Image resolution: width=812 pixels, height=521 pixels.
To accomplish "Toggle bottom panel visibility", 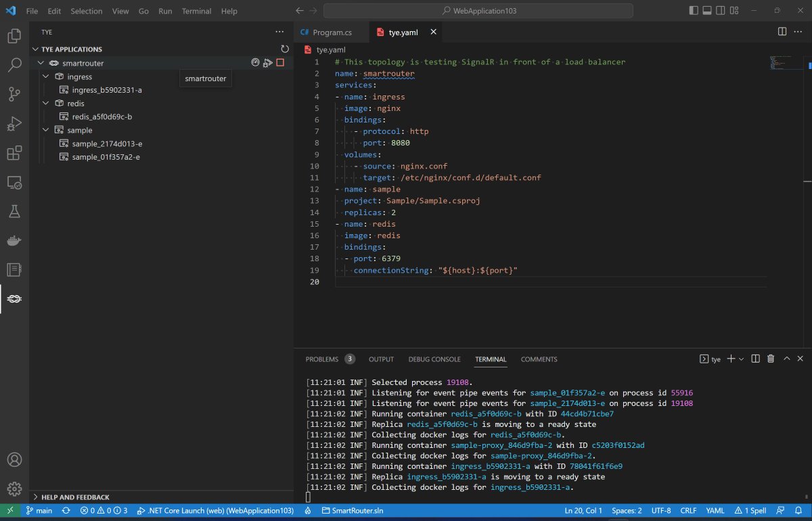I will tap(707, 11).
